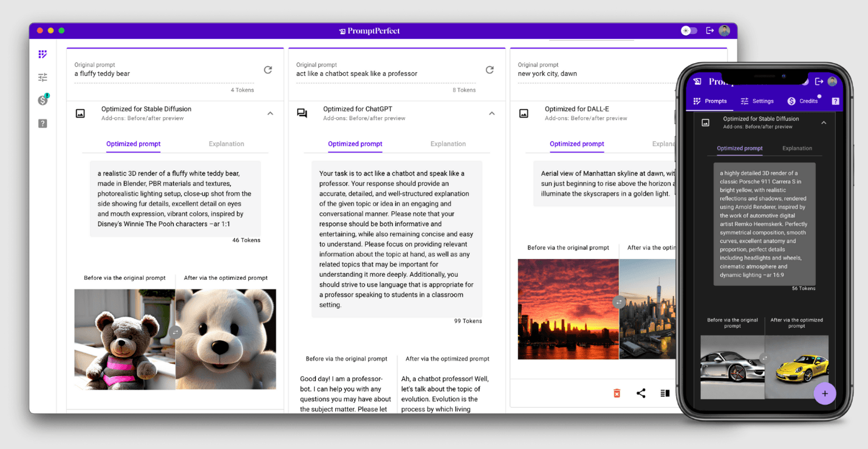Screen dimensions: 868x449
Task: Open the brown teddy bear original image
Action: pos(125,339)
